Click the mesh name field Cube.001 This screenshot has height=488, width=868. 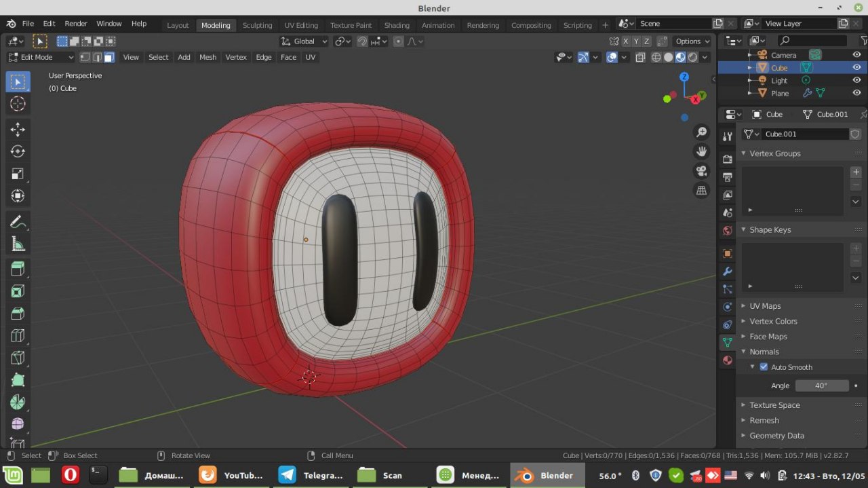[804, 134]
